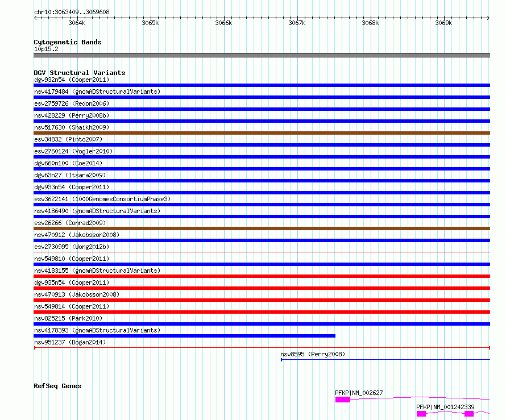The height and width of the screenshot is (420, 506).
Task: Click esv26266 (Conrad2009) label
Action: pos(70,223)
